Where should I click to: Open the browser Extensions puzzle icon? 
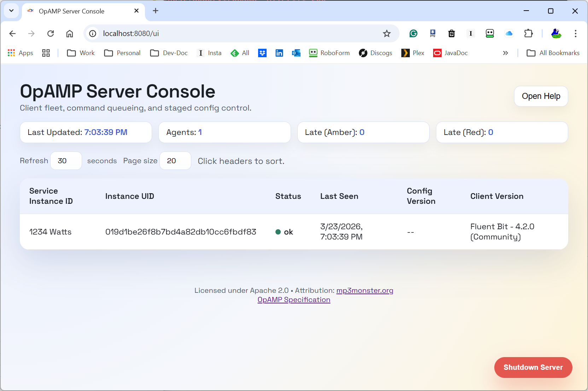528,34
